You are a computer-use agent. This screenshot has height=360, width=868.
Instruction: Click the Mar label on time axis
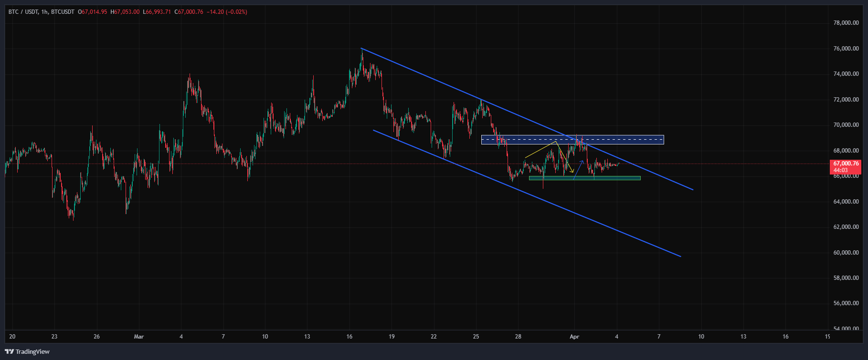click(139, 337)
